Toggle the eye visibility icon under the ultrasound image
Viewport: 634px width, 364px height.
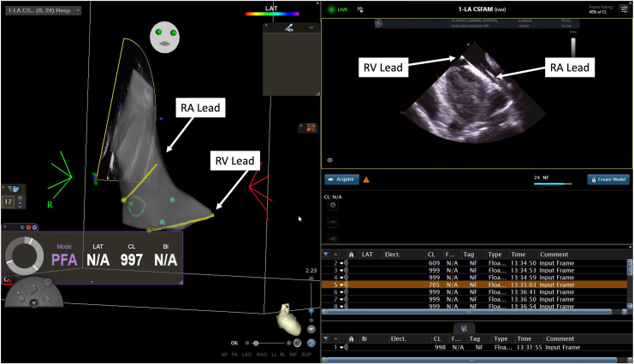pos(330,161)
